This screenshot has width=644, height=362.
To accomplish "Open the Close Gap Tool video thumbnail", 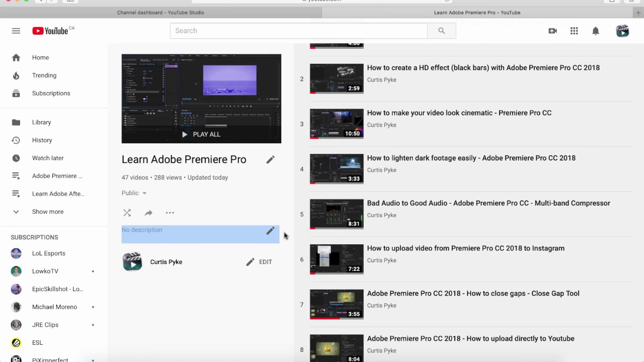I will click(337, 304).
